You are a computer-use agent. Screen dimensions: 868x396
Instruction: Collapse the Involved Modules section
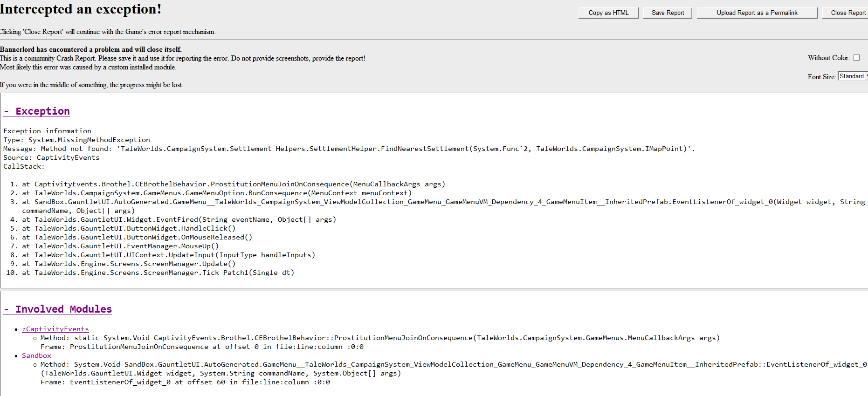(58, 309)
